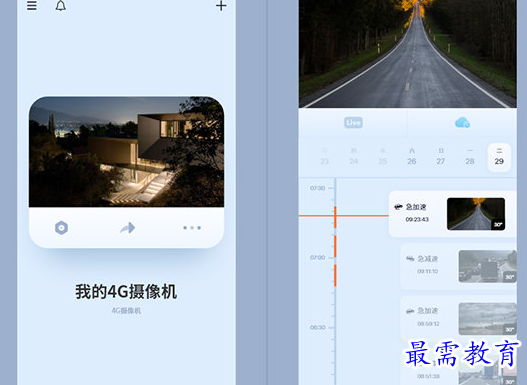Jump to 07:30 on the timeline
Viewport: 527px width, 385px height.
pos(317,188)
